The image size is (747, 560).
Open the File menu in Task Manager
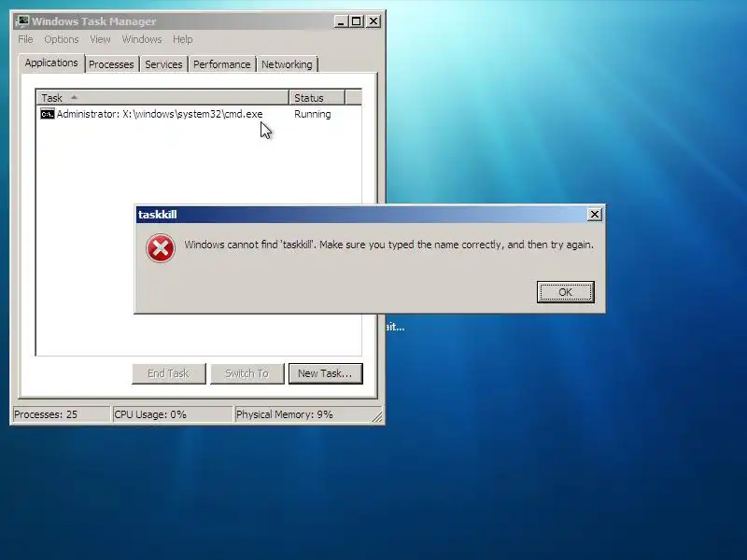pos(25,39)
